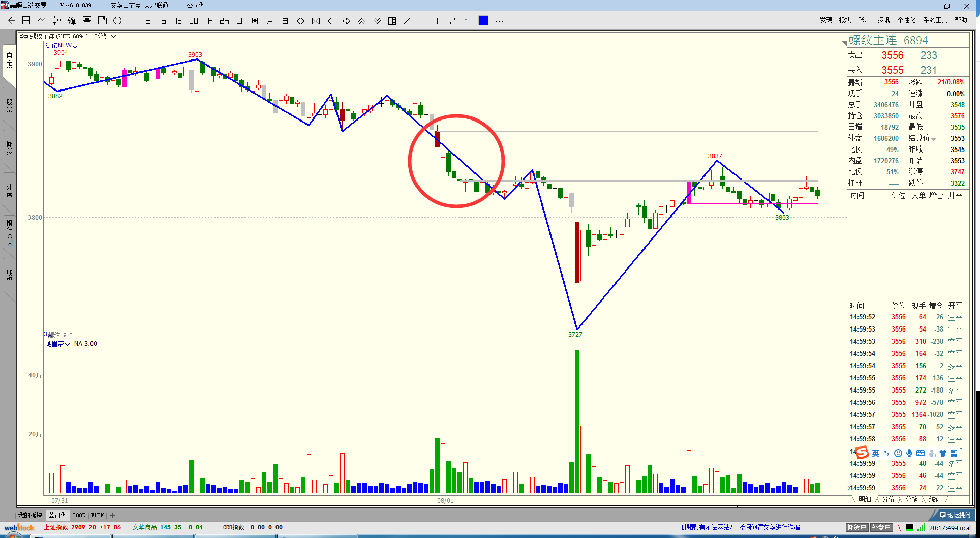Click the Sogou input method S logo
Image resolution: width=980 pixels, height=538 pixels.
(x=862, y=453)
